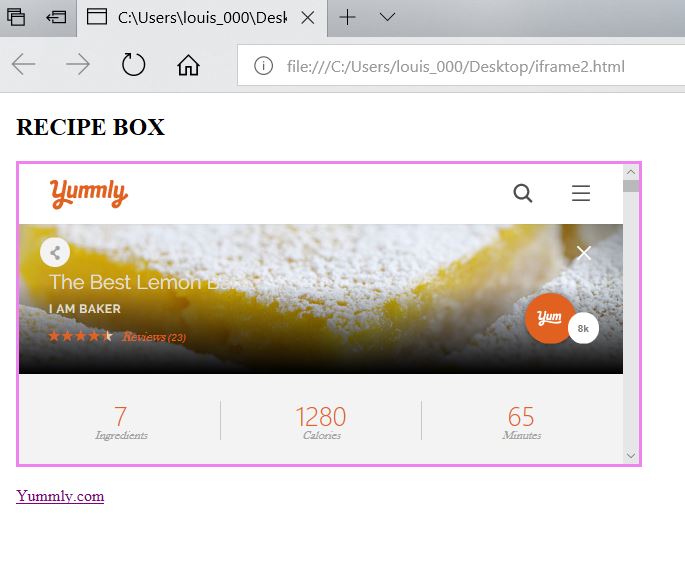The image size is (685, 570).
Task: Click the Yummly logo
Action: pos(89,193)
